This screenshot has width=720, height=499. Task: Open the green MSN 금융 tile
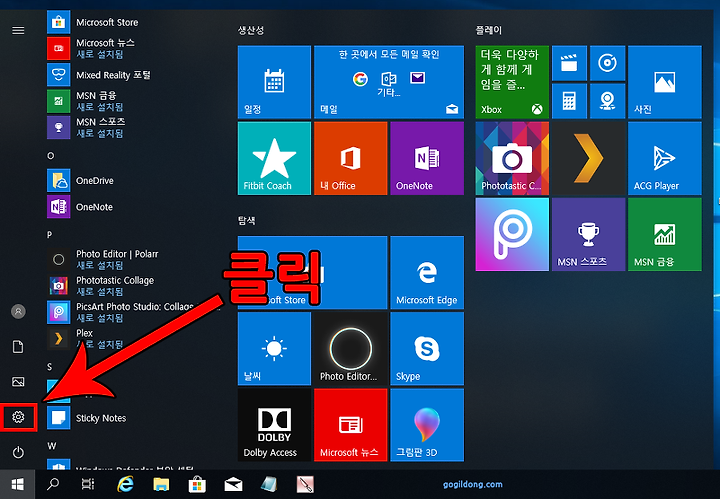click(x=664, y=234)
